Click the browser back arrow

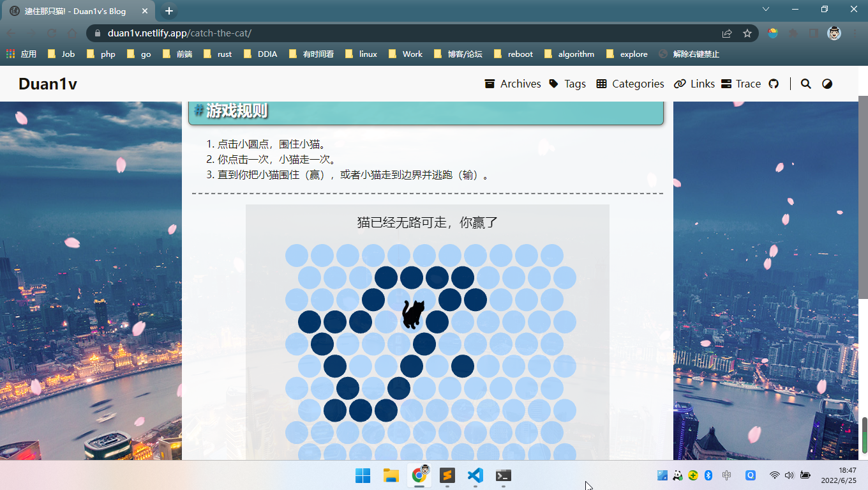tap(11, 33)
